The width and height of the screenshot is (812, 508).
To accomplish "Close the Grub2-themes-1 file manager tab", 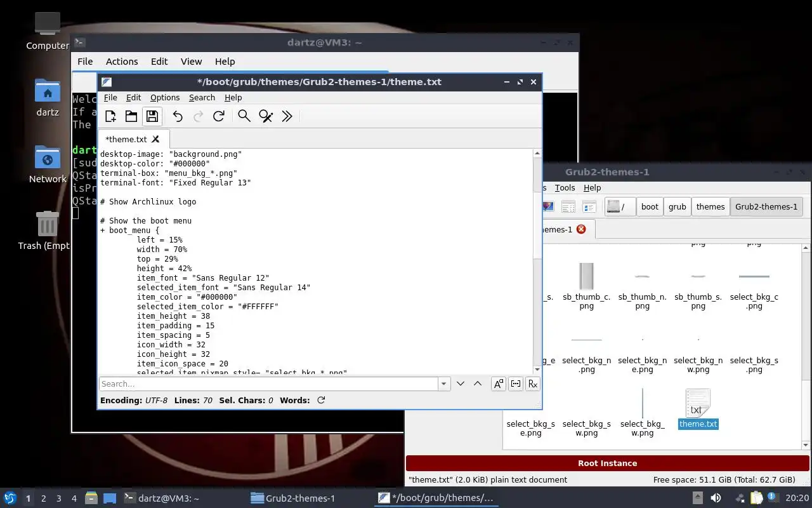I will click(x=581, y=229).
